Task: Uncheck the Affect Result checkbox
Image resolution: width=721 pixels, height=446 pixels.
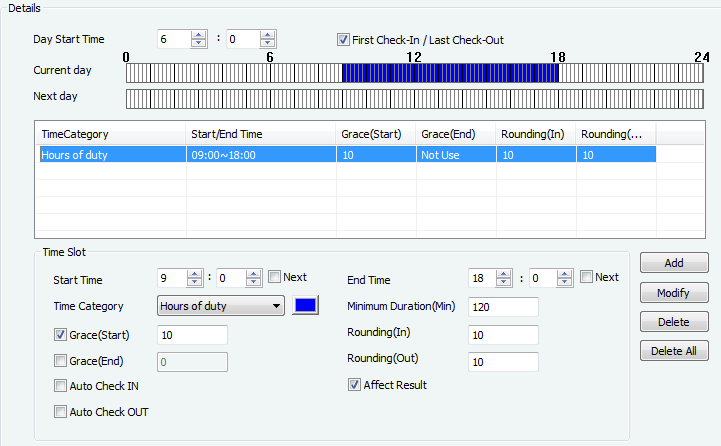Action: (354, 384)
